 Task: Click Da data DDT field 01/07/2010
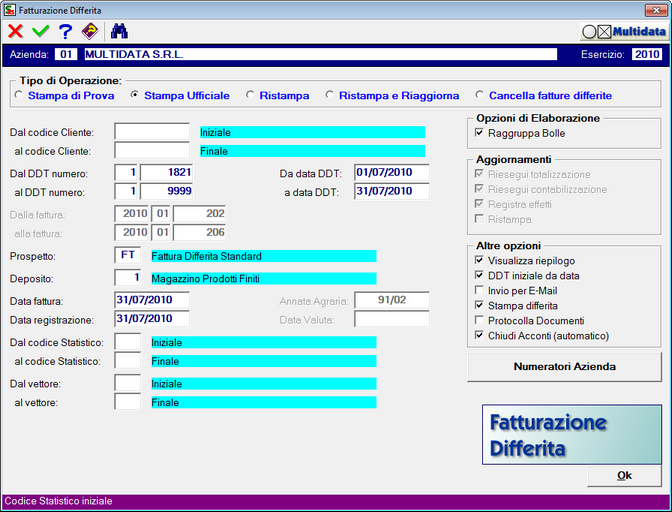392,173
